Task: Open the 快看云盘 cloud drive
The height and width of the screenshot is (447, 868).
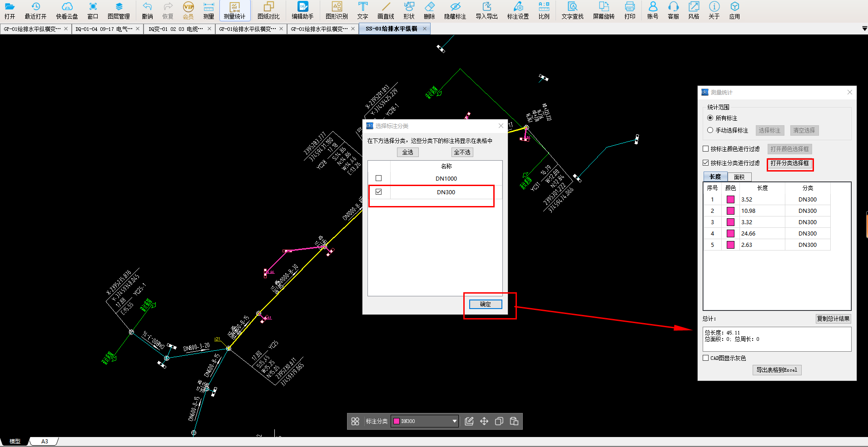Action: (67, 10)
